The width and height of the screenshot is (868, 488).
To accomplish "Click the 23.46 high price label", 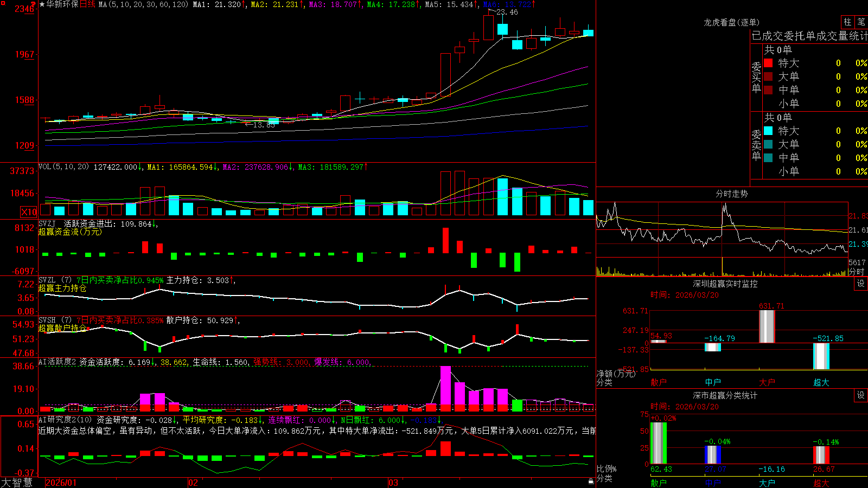I will pyautogui.click(x=507, y=12).
